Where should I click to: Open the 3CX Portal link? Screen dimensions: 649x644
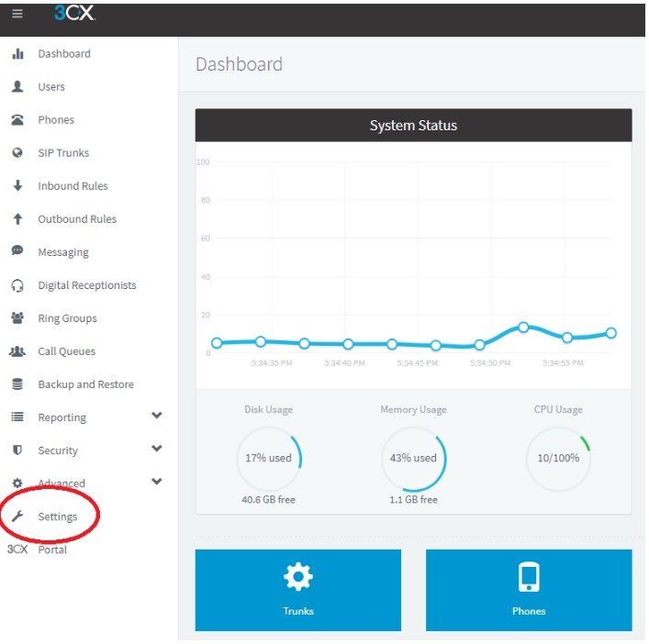tap(51, 550)
